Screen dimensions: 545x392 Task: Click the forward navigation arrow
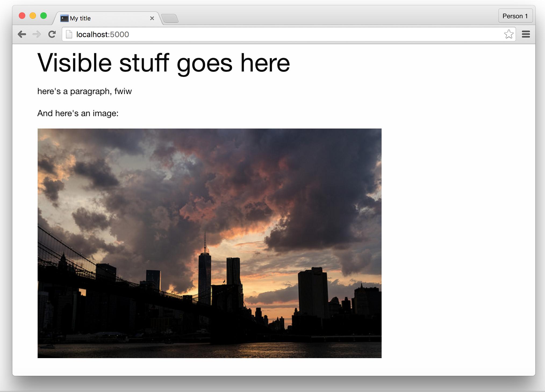[37, 34]
